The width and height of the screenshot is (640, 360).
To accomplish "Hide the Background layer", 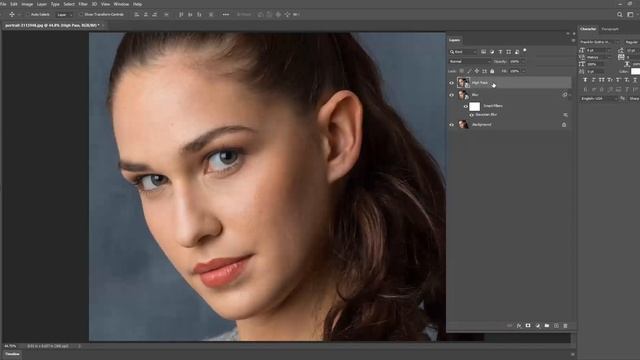I will coord(451,125).
